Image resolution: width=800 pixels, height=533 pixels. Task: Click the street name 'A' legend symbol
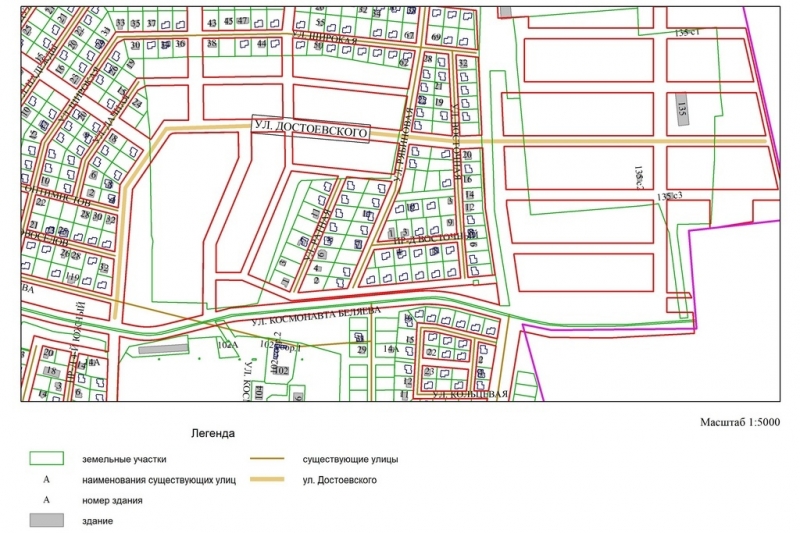tap(46, 480)
